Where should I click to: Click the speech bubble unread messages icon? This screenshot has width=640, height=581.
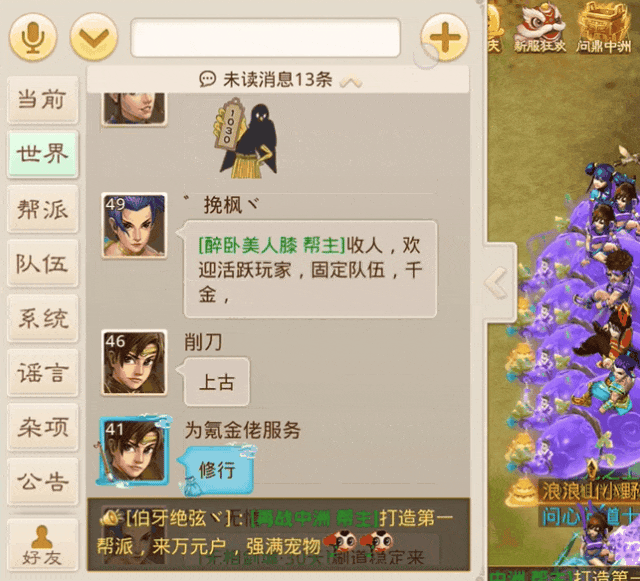coord(207,79)
